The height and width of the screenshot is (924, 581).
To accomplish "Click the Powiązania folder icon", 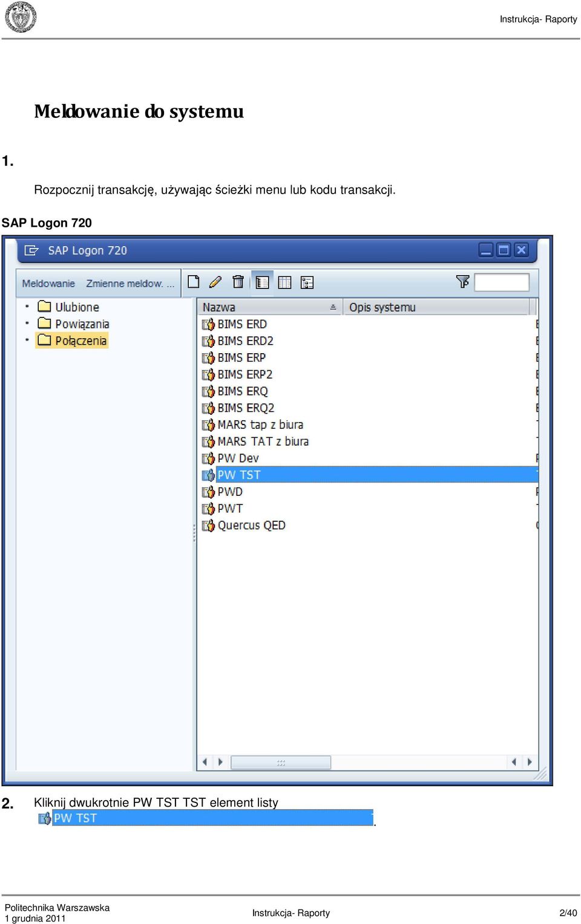I will point(44,323).
